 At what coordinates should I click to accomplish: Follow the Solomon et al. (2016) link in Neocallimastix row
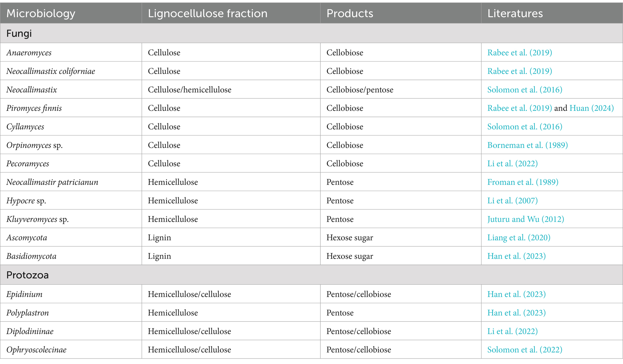525,89
